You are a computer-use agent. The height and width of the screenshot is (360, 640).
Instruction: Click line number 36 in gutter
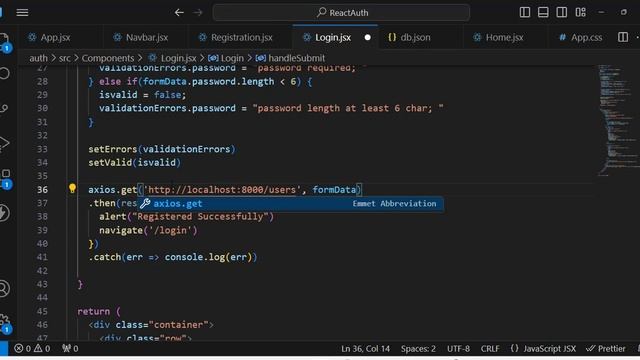[42, 190]
